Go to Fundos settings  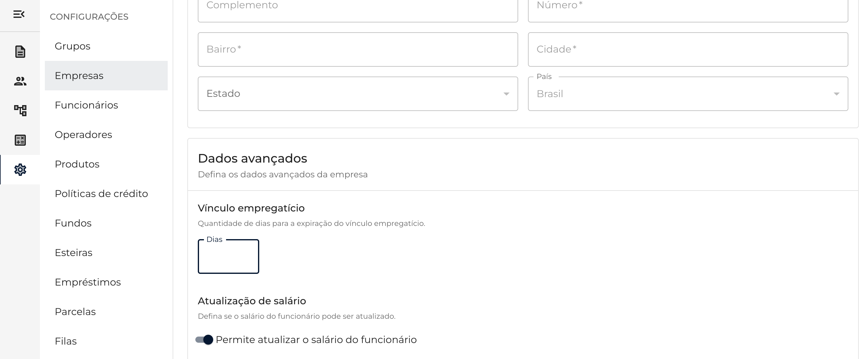pyautogui.click(x=73, y=223)
